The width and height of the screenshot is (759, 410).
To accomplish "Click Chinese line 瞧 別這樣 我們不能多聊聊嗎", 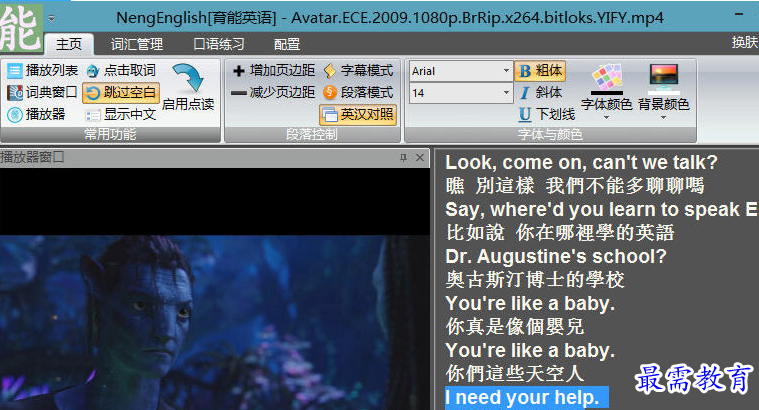I will (x=575, y=186).
